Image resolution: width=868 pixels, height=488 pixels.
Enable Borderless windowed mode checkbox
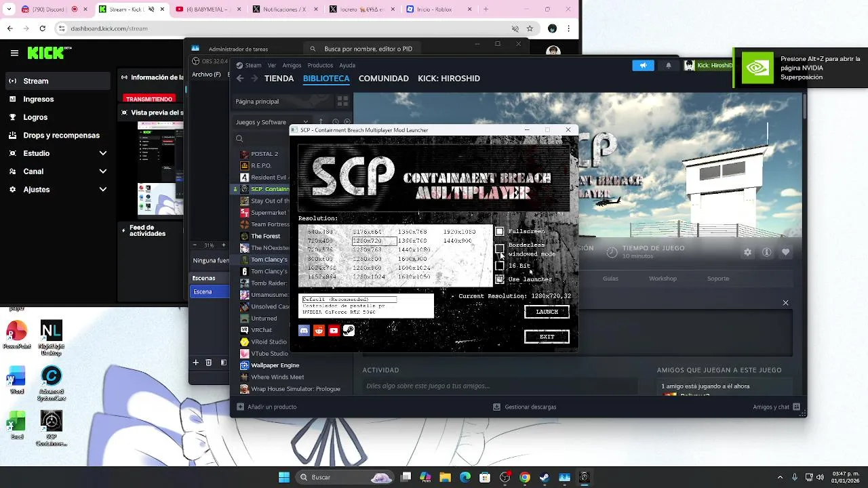click(500, 249)
